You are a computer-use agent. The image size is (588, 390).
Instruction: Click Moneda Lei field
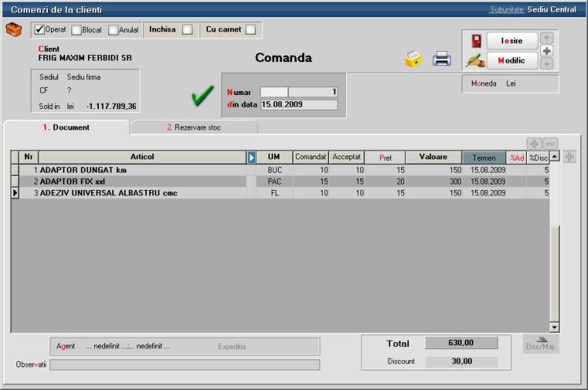[x=510, y=84]
